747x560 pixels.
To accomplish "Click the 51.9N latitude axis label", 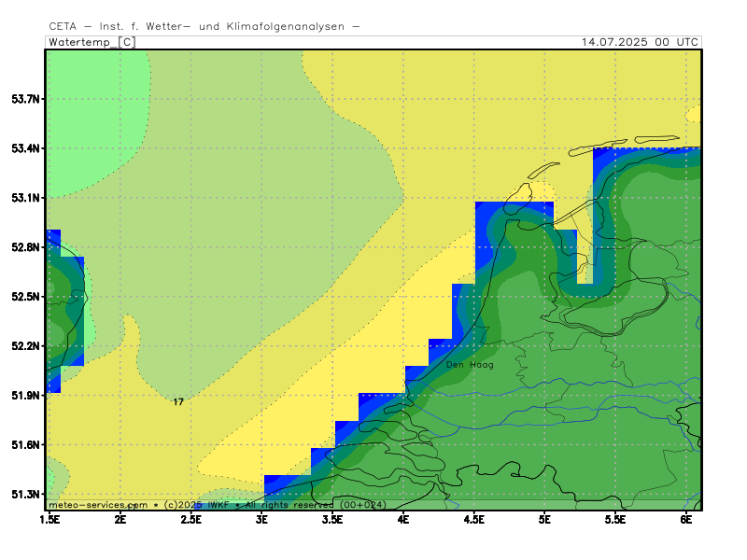I will [26, 396].
